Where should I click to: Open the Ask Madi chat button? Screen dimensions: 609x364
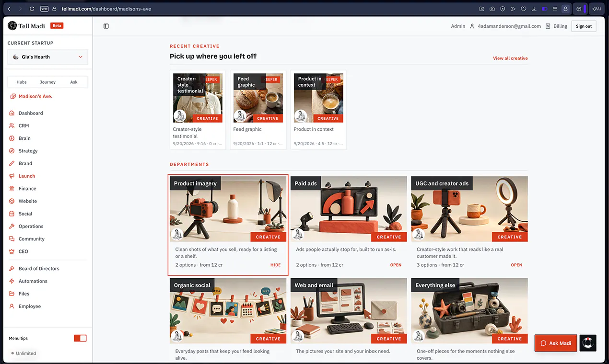point(556,343)
